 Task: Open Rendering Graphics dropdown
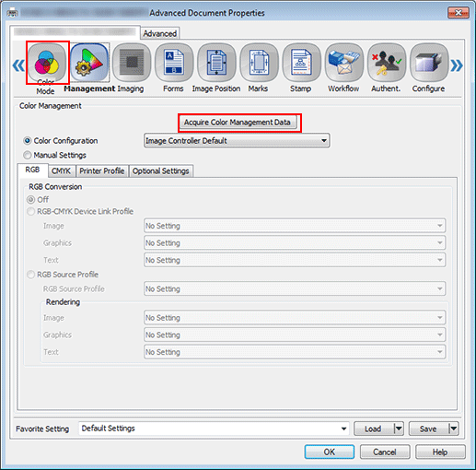pos(295,335)
